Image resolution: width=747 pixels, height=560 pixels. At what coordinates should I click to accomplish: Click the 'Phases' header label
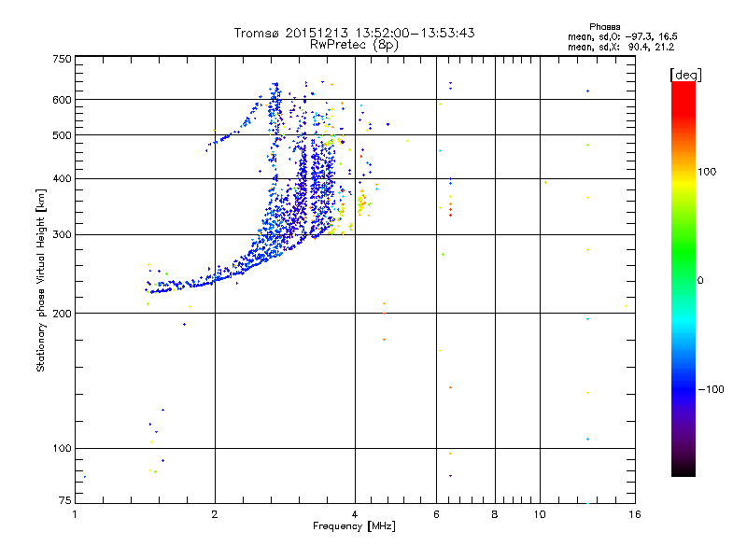pyautogui.click(x=604, y=27)
